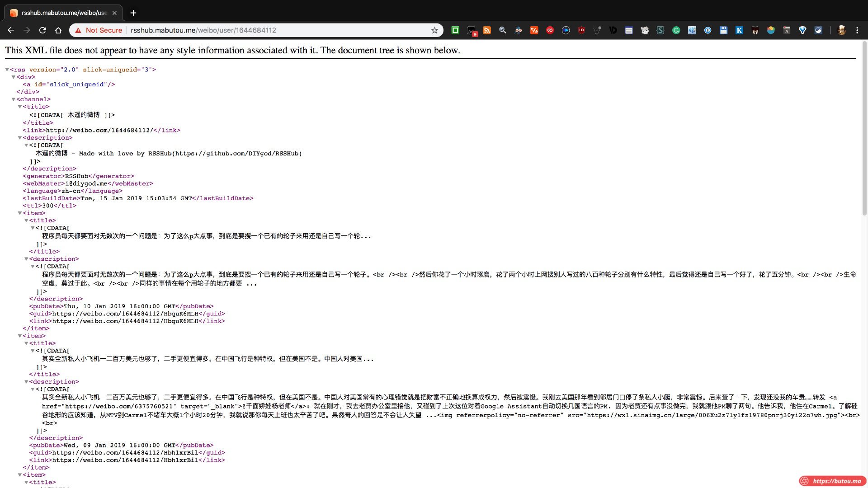Go to the browser home page
The width and height of the screenshot is (868, 488).
pyautogui.click(x=58, y=30)
